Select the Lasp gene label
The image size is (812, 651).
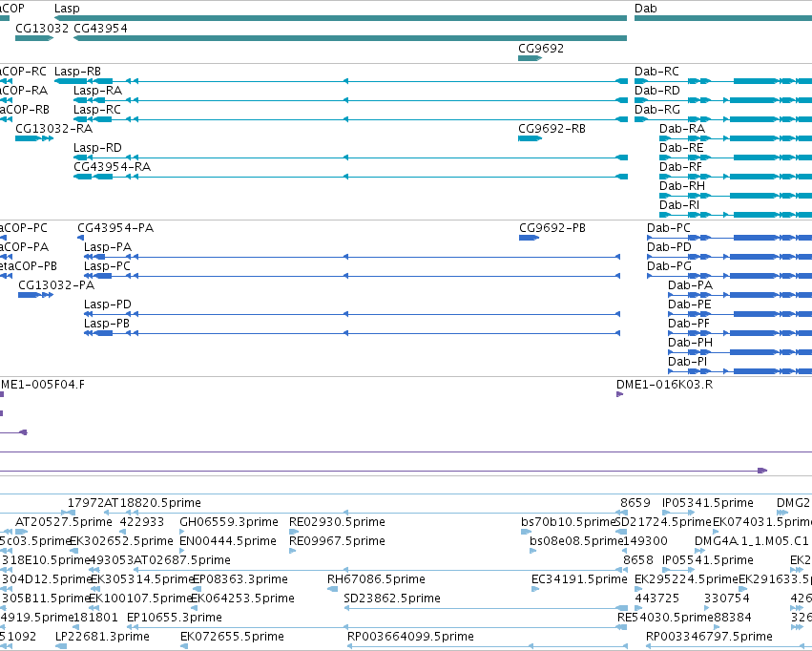(67, 9)
